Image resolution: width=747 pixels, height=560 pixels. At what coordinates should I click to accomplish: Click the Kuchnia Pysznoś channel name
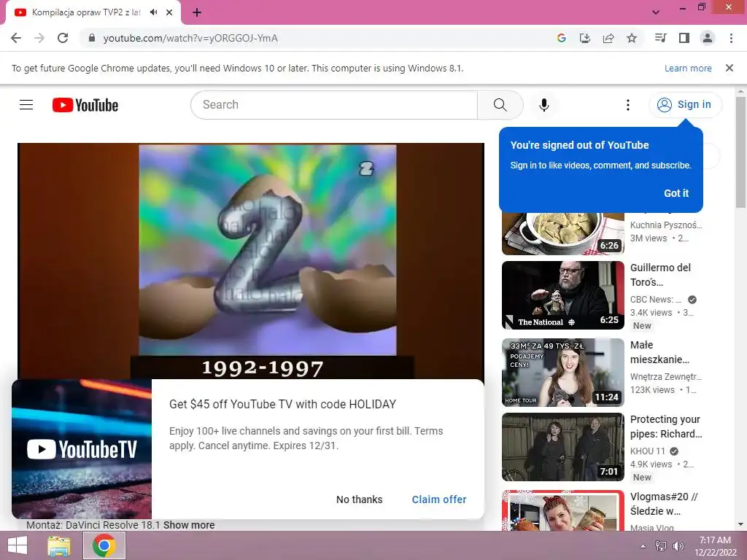(665, 225)
